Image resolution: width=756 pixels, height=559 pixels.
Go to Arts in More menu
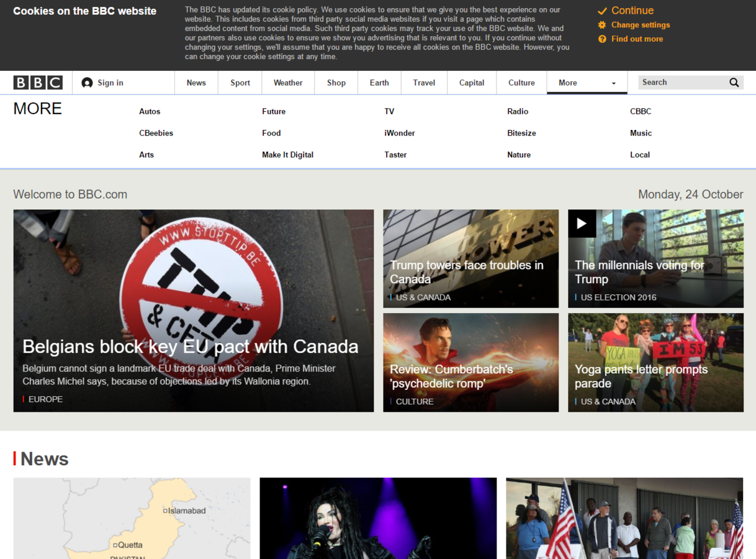point(146,155)
